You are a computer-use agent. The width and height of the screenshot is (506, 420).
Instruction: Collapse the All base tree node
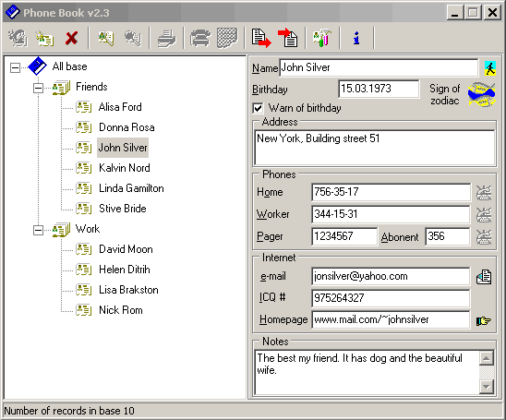point(15,67)
